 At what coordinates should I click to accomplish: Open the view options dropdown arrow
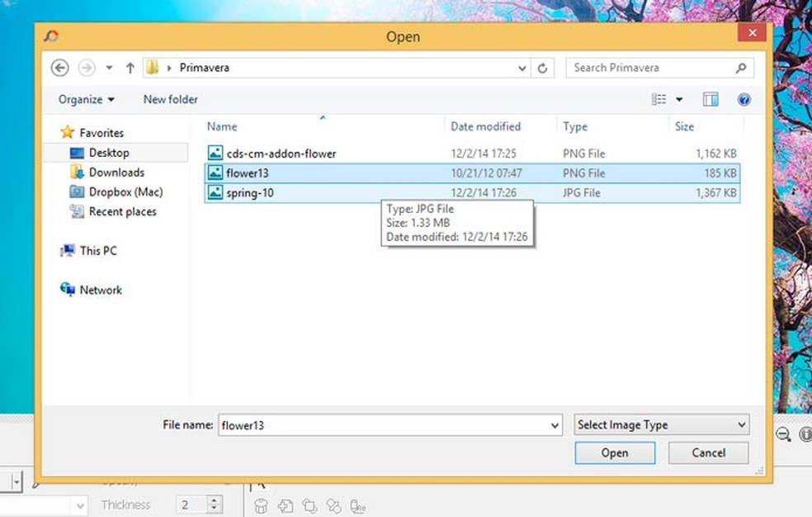pos(679,99)
